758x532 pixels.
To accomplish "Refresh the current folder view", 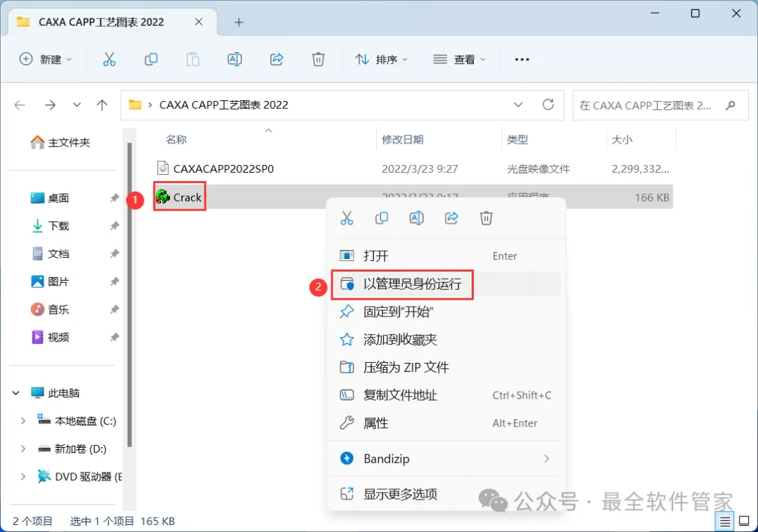I will [x=547, y=105].
